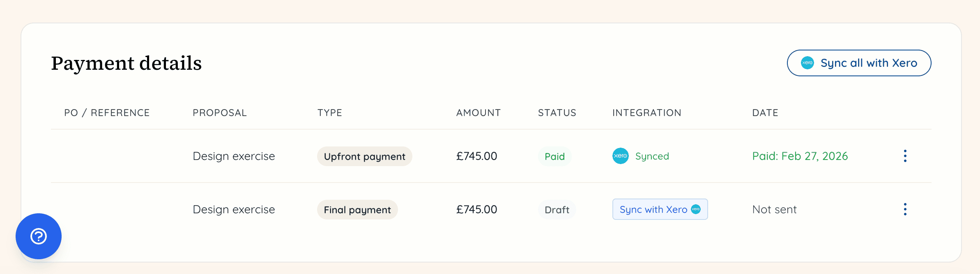The image size is (980, 274).
Task: Select the Design exercise proposal in the first row
Action: (233, 156)
